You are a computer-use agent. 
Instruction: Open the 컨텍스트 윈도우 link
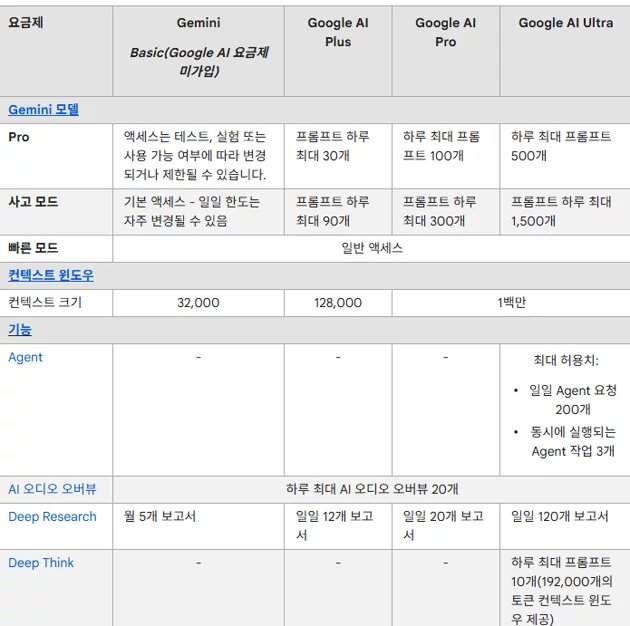point(51,276)
